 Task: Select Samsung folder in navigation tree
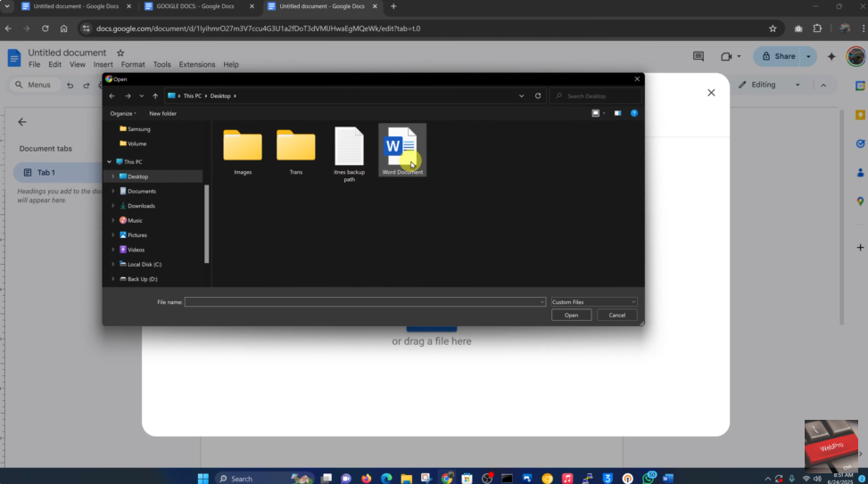[135, 129]
